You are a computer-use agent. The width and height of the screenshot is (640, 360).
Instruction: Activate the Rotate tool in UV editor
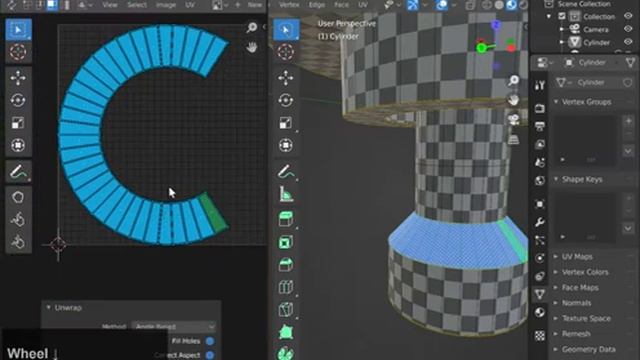point(18,100)
